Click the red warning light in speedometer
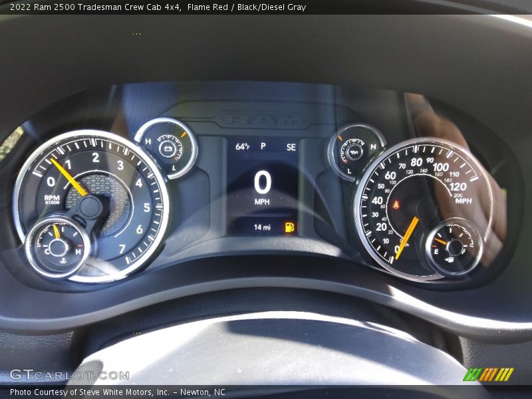The width and height of the screenshot is (532, 399). [397, 204]
